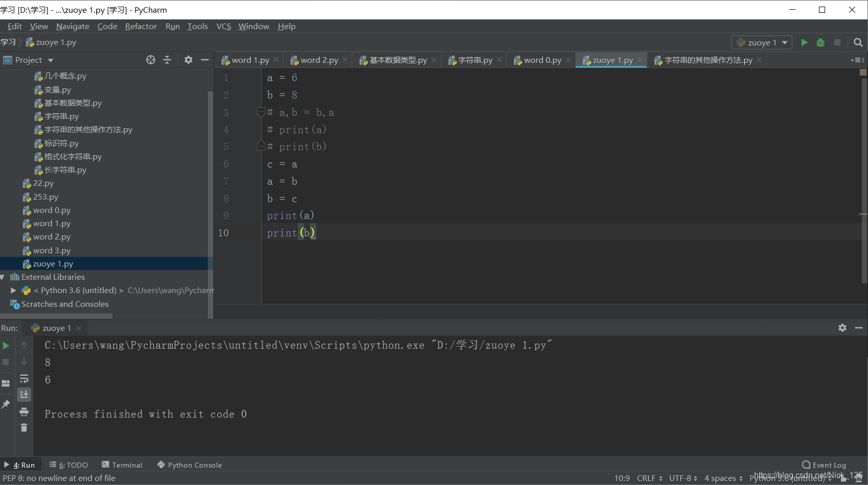Switch to word 2.py editor tab
The image size is (868, 485).
click(x=319, y=60)
